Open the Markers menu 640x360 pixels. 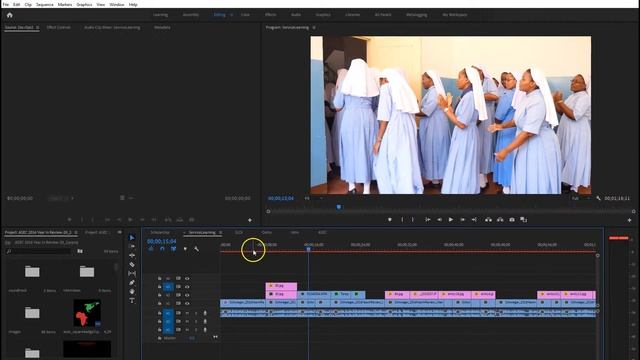pos(64,4)
